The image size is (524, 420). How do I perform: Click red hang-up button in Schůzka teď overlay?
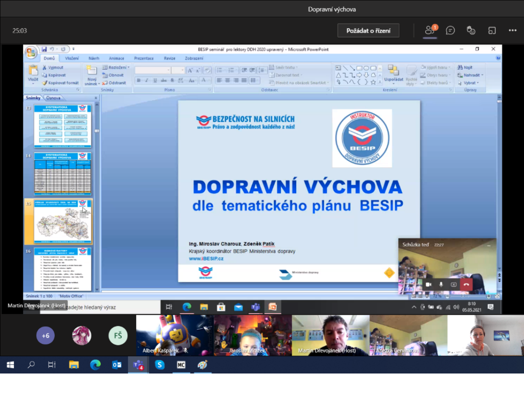coord(466,284)
